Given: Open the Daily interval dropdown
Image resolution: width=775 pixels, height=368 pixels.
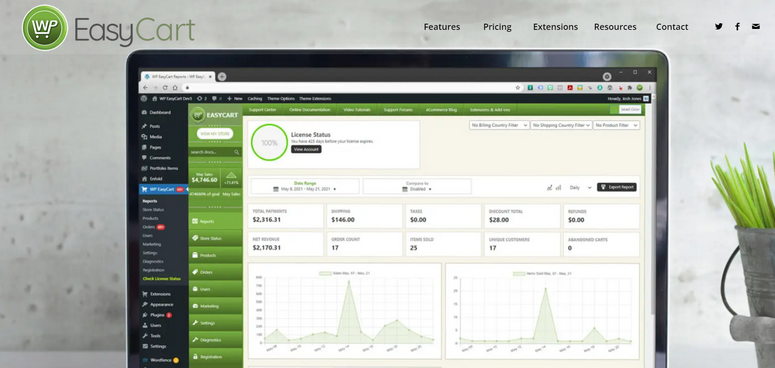Looking at the screenshot, I should pos(580,188).
